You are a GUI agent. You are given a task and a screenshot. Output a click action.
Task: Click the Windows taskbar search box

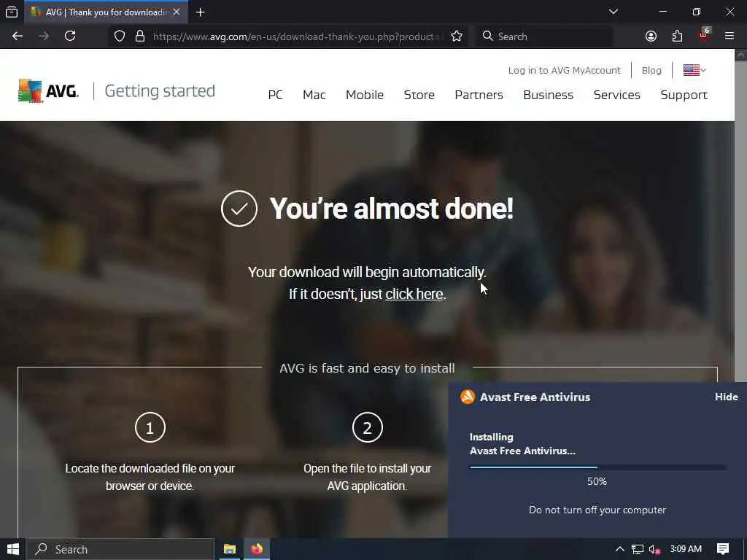pyautogui.click(x=120, y=549)
